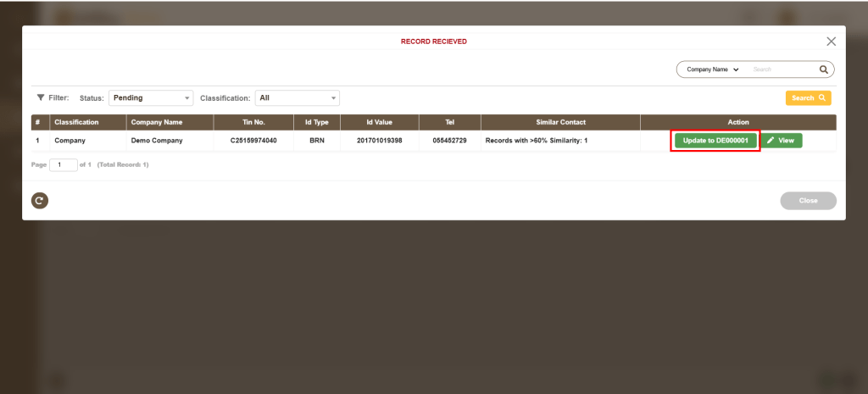Viewport: 868px width, 394px height.
Task: Click the magnifier icon in search box
Action: pos(823,69)
